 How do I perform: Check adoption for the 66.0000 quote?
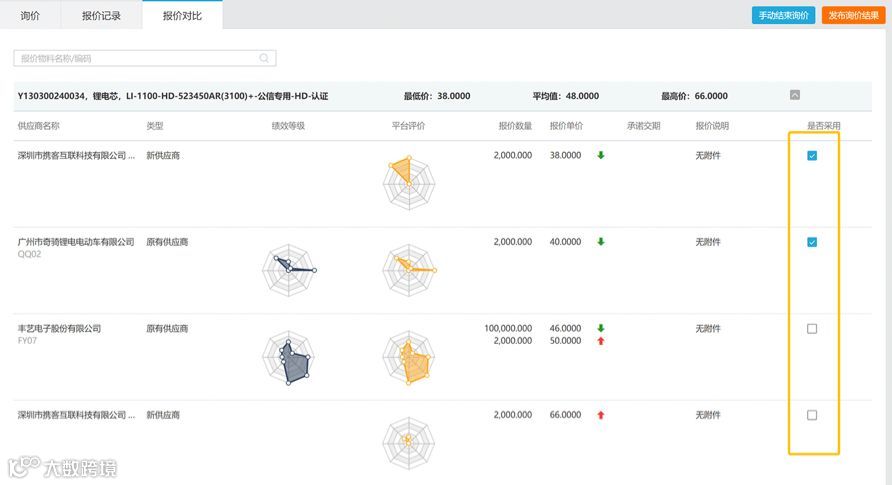coord(812,415)
